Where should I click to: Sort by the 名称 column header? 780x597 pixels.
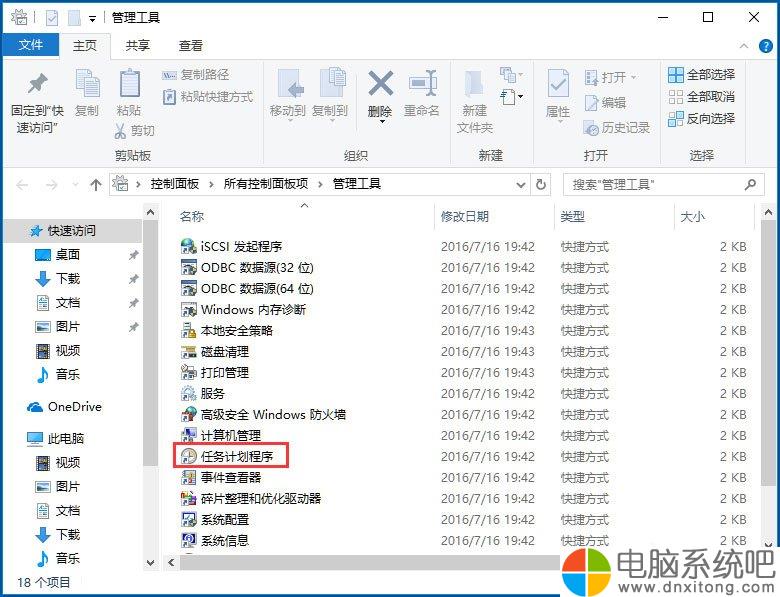[192, 216]
